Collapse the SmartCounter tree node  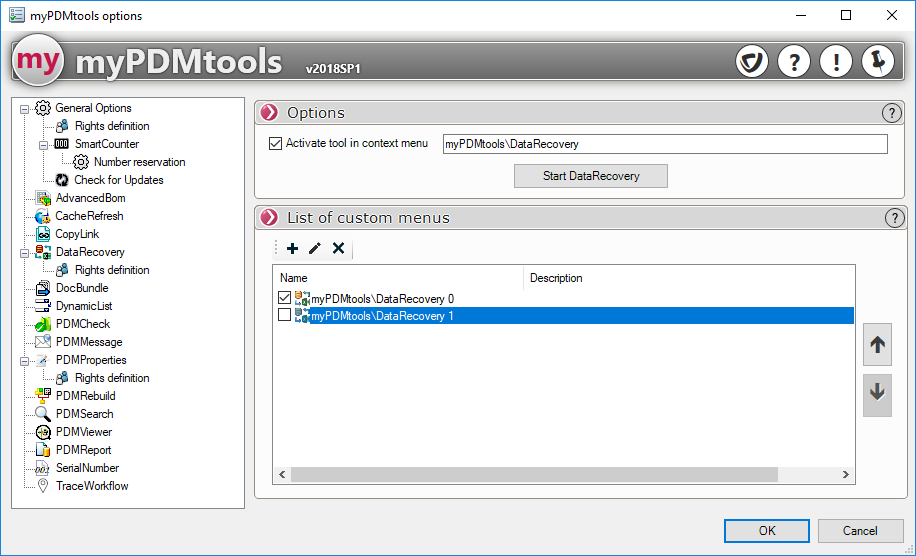point(44,144)
